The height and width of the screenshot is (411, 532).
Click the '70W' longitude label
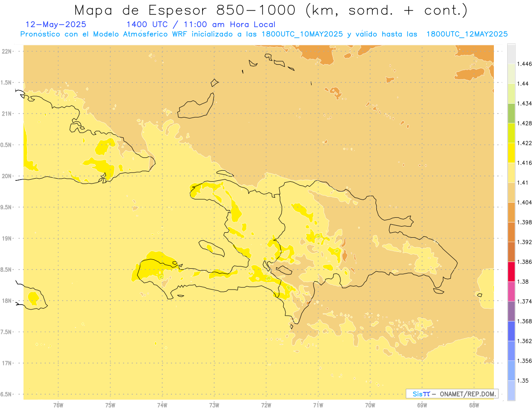tap(370, 405)
